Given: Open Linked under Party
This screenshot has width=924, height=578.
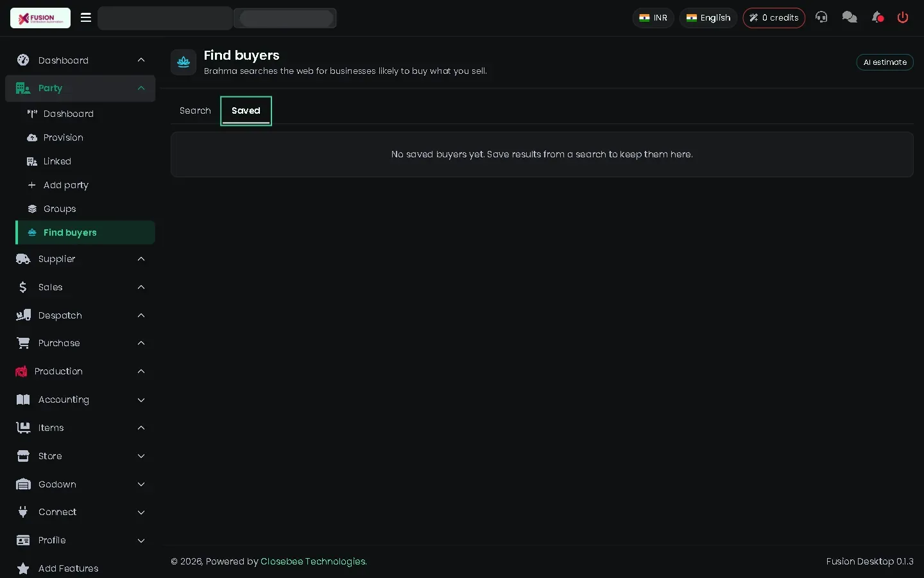Looking at the screenshot, I should point(85,161).
